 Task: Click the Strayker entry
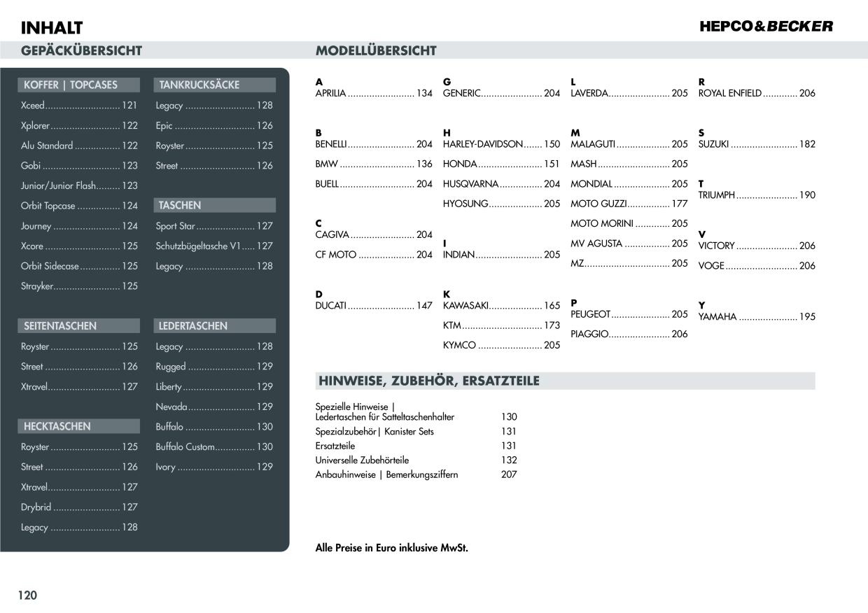tap(79, 286)
